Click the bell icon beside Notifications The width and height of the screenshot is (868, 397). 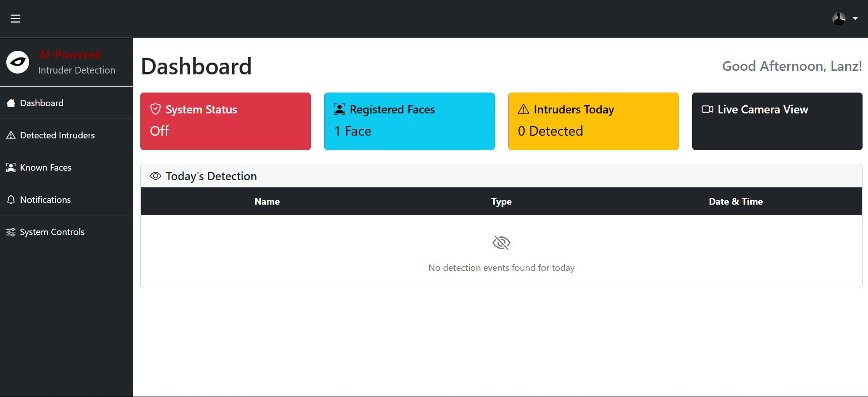pos(11,200)
